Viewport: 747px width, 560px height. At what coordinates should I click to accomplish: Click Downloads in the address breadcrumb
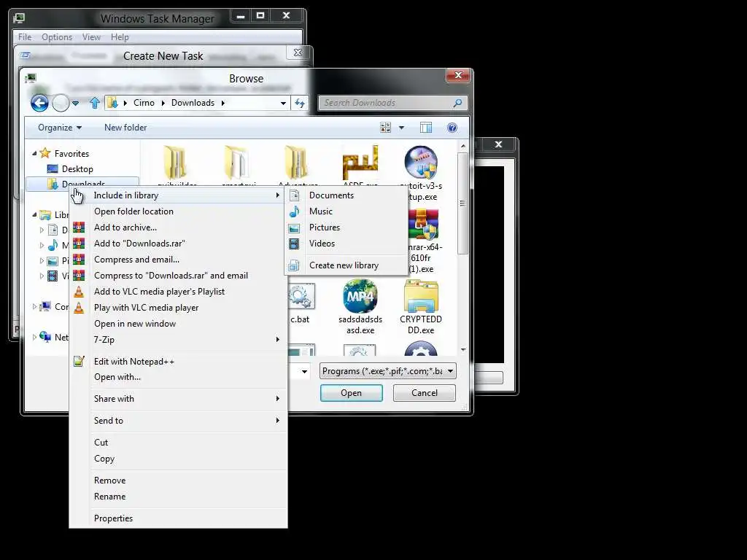[193, 103]
